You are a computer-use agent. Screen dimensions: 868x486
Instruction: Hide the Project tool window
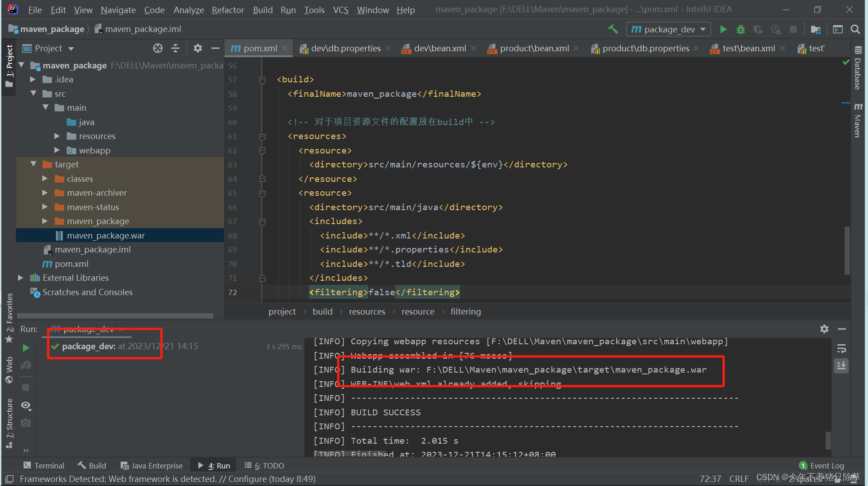click(215, 48)
